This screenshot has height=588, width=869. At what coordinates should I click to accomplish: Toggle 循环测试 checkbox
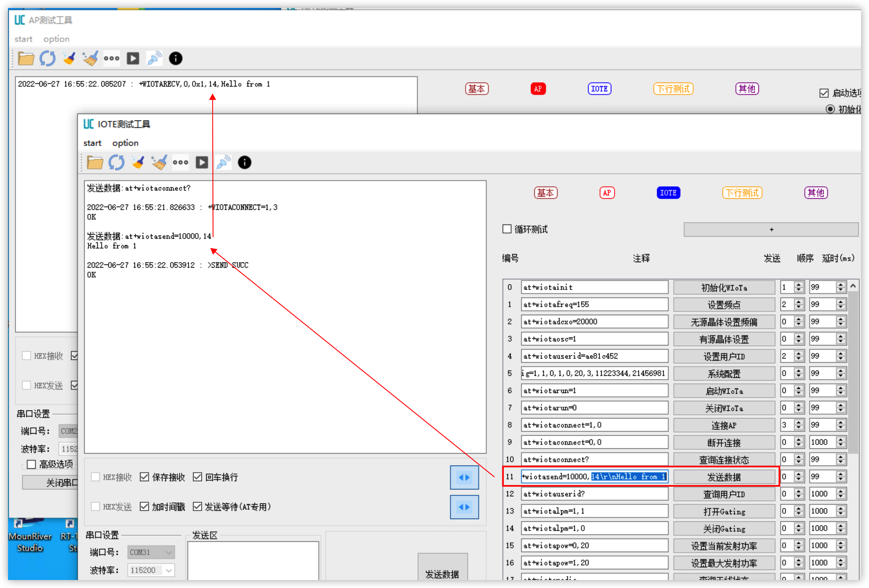coord(507,229)
